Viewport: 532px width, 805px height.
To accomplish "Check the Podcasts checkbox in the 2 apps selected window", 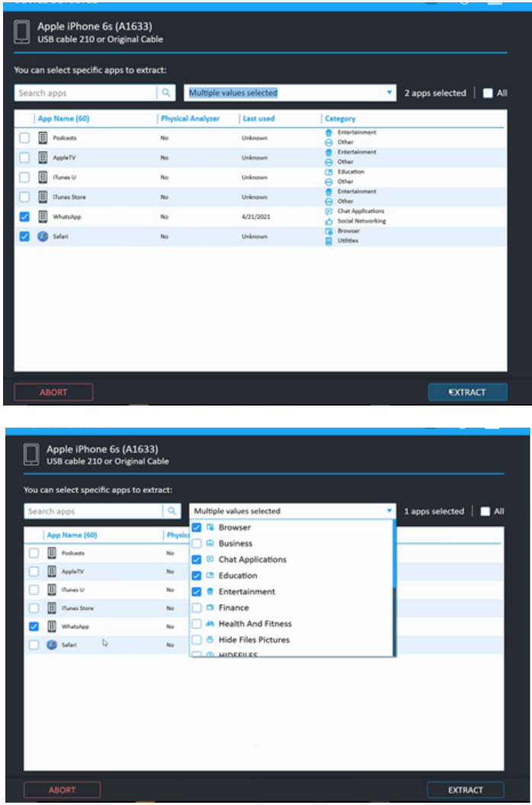I will (x=24, y=137).
